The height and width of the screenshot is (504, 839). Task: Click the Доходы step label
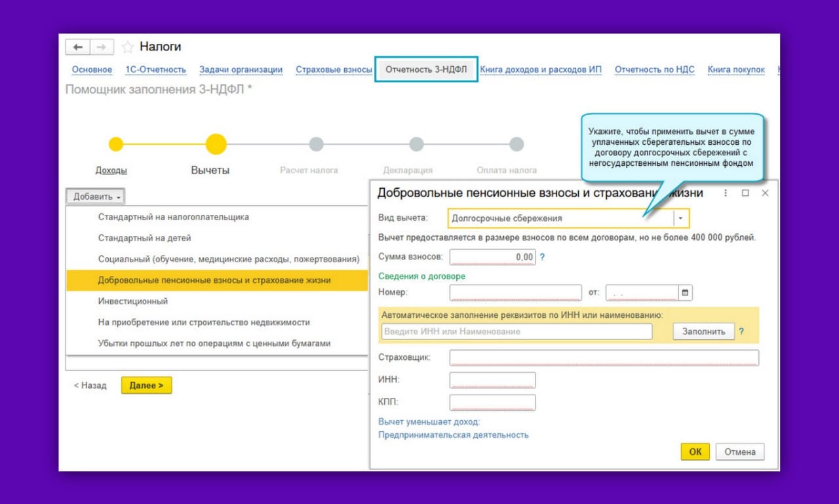point(111,170)
